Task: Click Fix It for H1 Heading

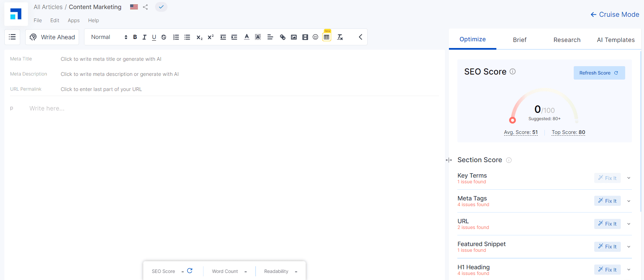Action: point(607,270)
